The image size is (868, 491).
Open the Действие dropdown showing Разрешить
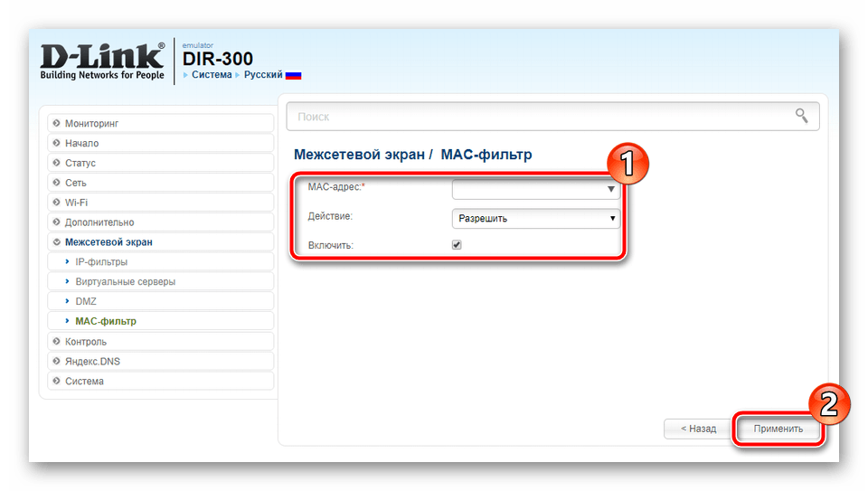click(536, 218)
